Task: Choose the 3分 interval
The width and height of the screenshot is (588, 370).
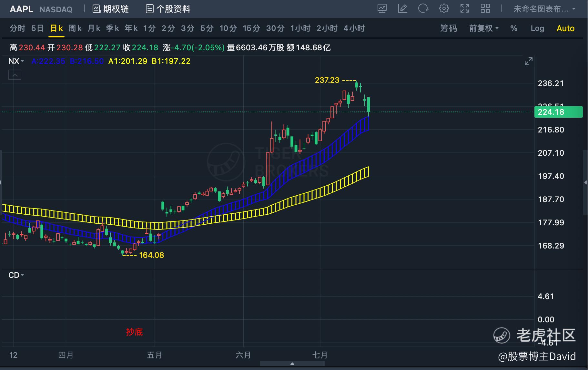Action: [188, 28]
